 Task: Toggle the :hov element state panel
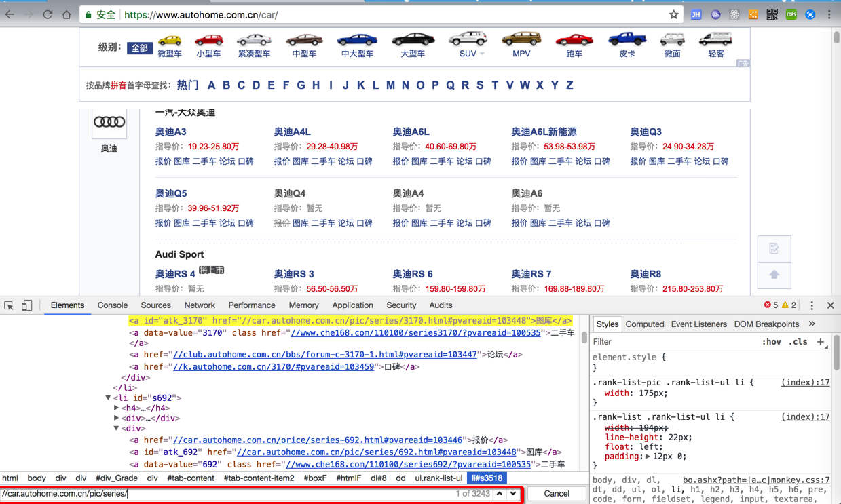(x=771, y=342)
